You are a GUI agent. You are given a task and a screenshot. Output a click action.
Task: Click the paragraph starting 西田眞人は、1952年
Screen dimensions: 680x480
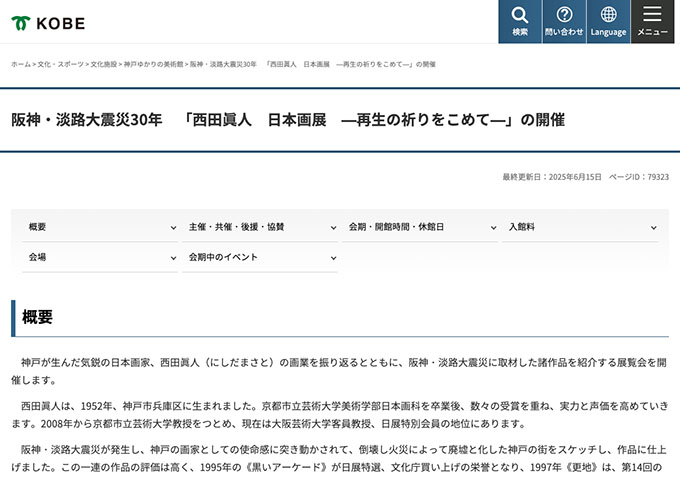(x=340, y=415)
